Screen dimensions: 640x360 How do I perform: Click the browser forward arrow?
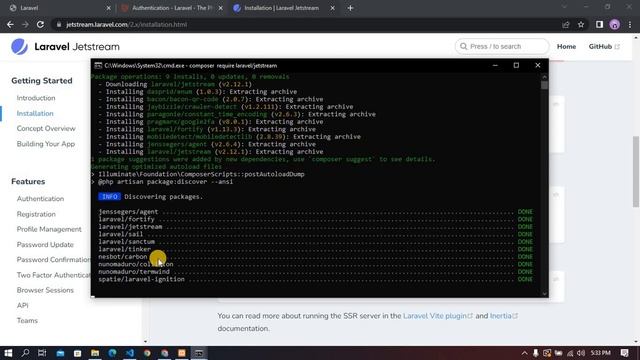click(25, 24)
